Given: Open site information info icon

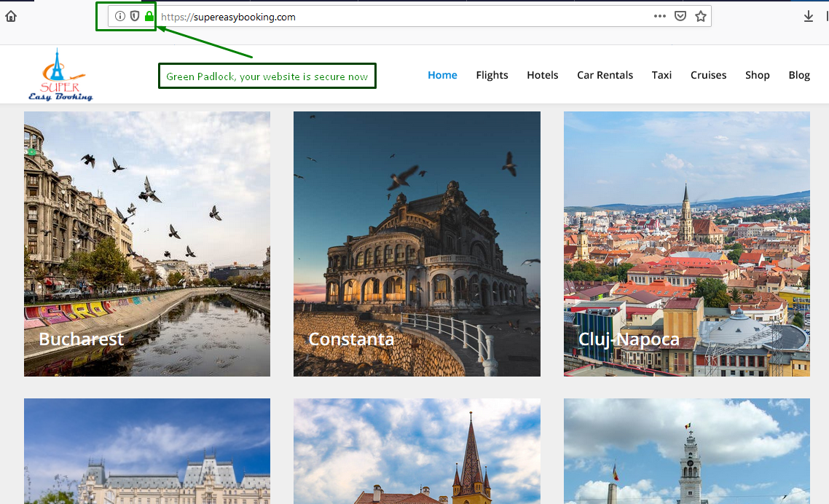Looking at the screenshot, I should point(120,16).
